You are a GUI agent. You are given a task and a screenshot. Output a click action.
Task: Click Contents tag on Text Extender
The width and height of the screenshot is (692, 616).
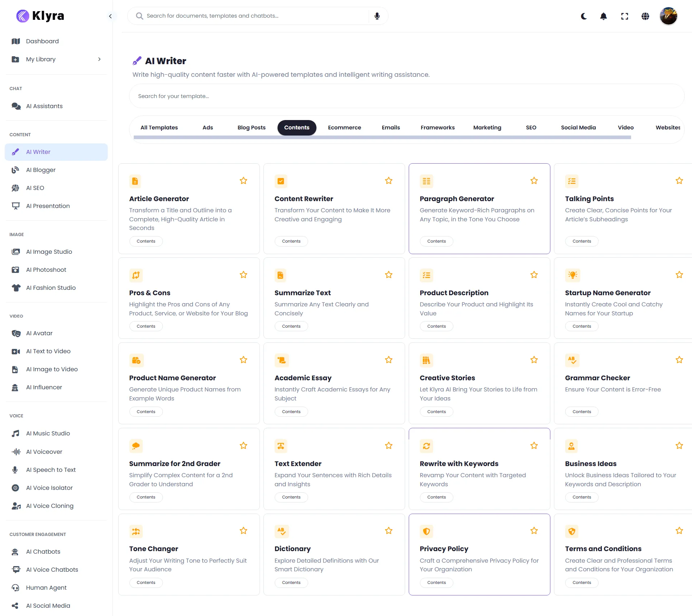[x=291, y=497]
